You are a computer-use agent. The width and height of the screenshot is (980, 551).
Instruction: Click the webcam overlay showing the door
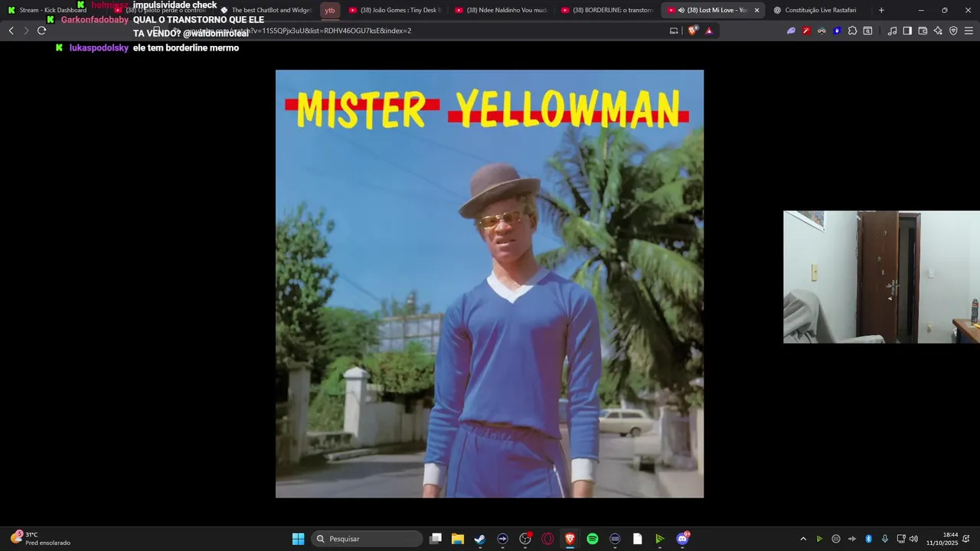click(x=881, y=277)
